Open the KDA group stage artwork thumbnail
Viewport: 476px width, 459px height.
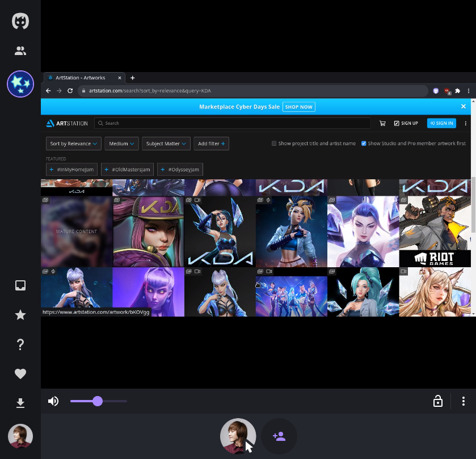[292, 292]
